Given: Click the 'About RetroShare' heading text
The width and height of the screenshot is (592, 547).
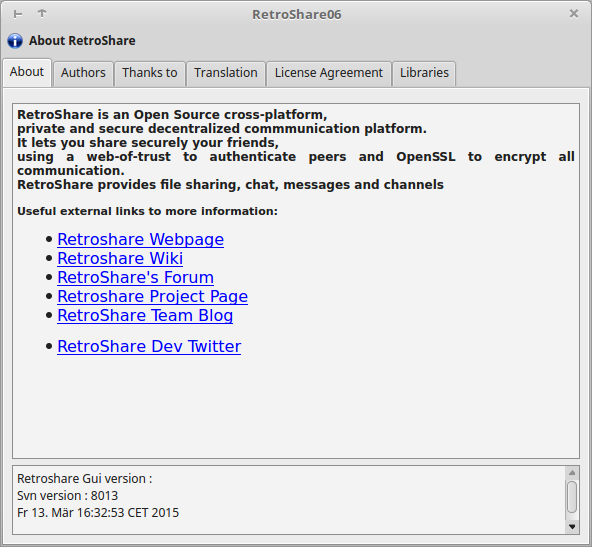Looking at the screenshot, I should point(82,41).
